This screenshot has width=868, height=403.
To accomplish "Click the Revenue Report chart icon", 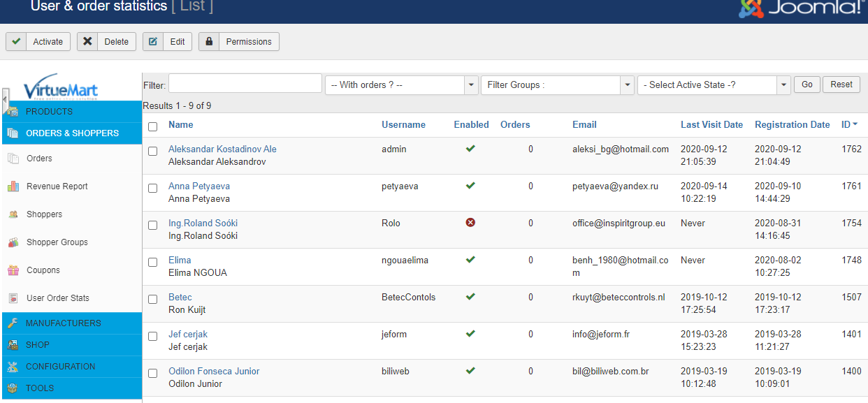I will (13, 186).
